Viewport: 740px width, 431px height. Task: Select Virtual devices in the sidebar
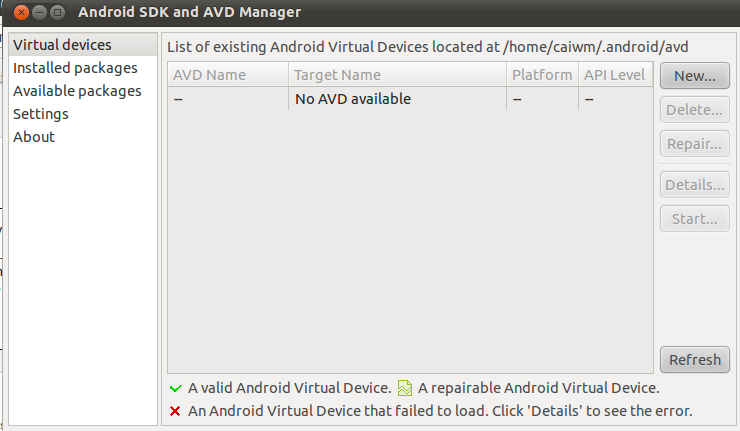(83, 45)
